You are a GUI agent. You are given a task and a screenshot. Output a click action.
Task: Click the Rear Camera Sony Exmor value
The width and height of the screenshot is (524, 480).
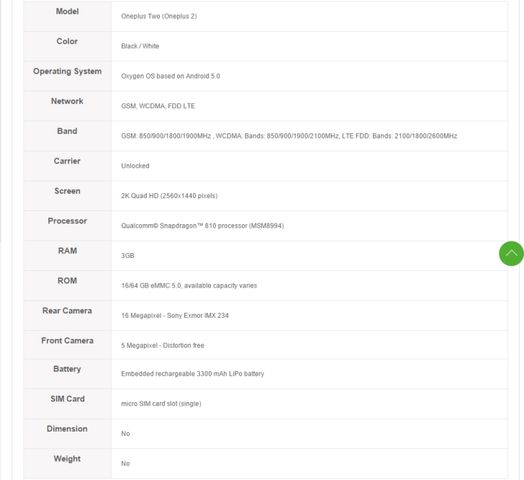[x=175, y=315]
